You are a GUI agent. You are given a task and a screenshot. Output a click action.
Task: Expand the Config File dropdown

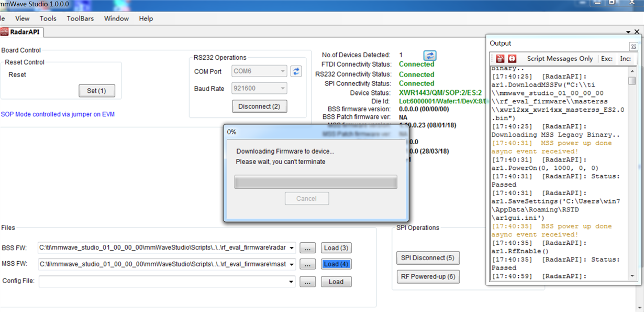pyautogui.click(x=292, y=282)
